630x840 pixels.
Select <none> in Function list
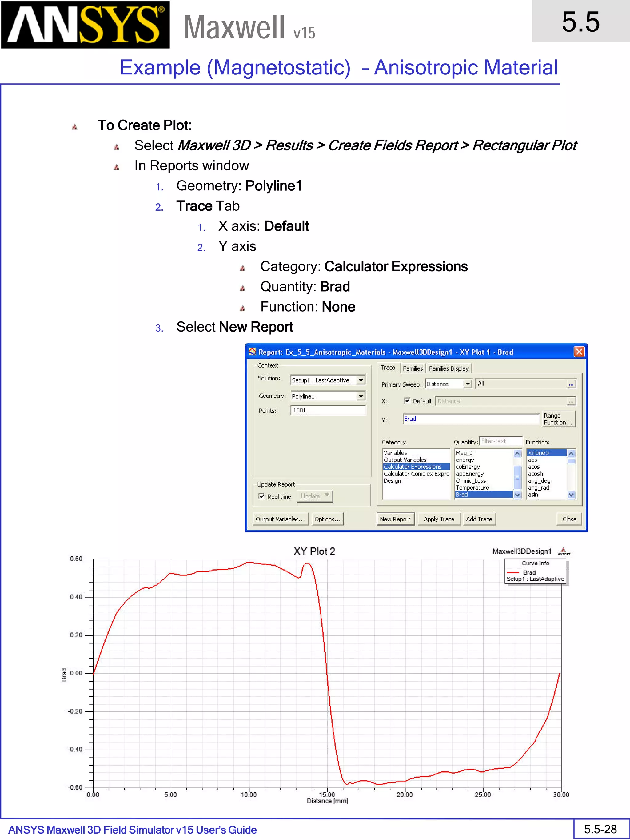tap(547, 453)
